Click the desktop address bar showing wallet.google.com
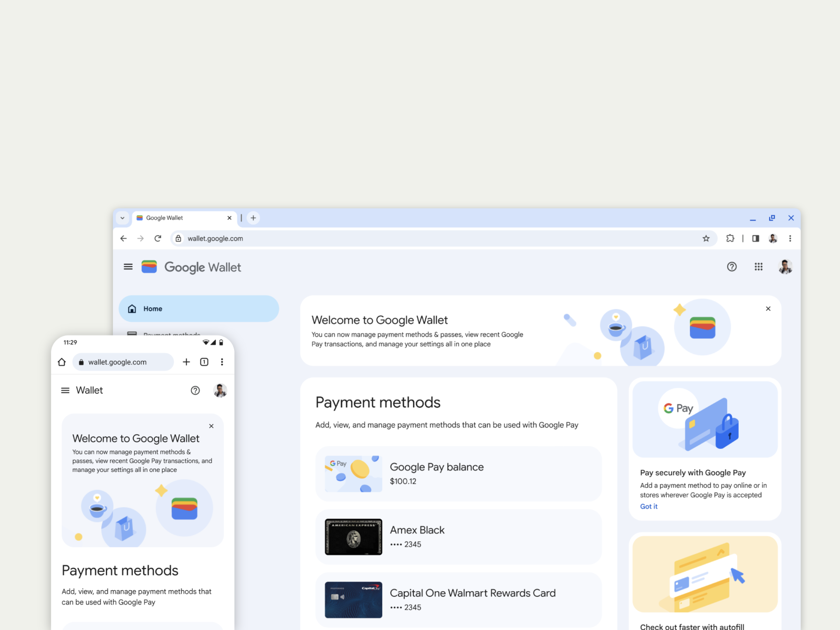Image resolution: width=840 pixels, height=630 pixels. click(444, 238)
